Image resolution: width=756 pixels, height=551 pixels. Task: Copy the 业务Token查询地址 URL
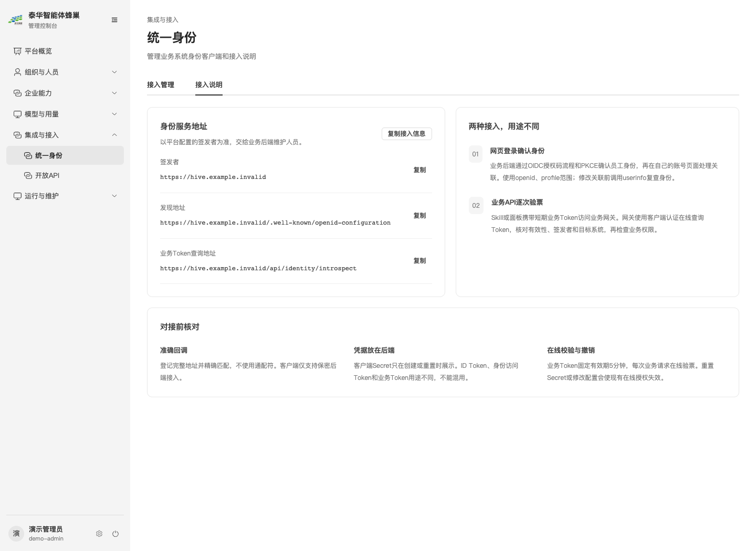419,261
